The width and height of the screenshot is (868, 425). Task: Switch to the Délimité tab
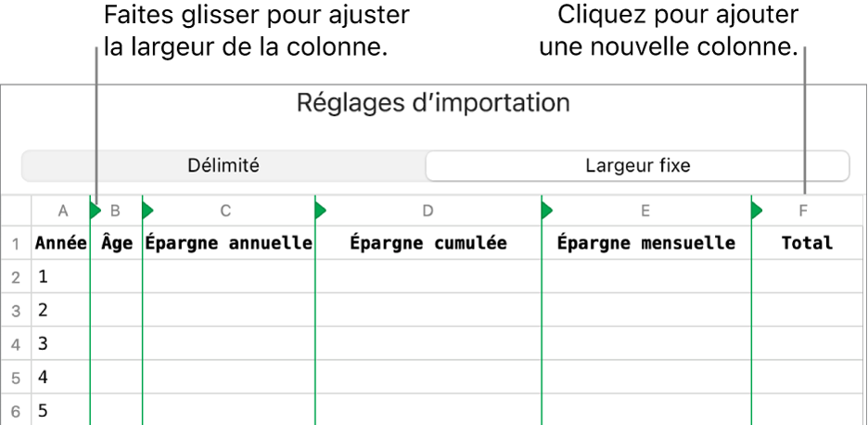pyautogui.click(x=223, y=166)
